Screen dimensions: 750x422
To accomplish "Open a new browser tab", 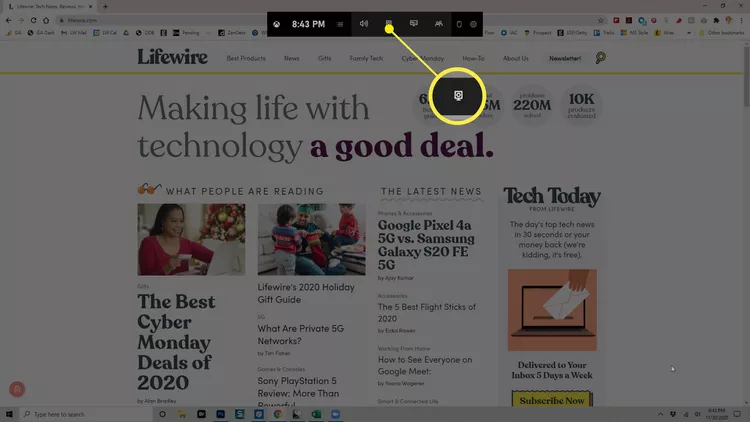I will [x=105, y=6].
